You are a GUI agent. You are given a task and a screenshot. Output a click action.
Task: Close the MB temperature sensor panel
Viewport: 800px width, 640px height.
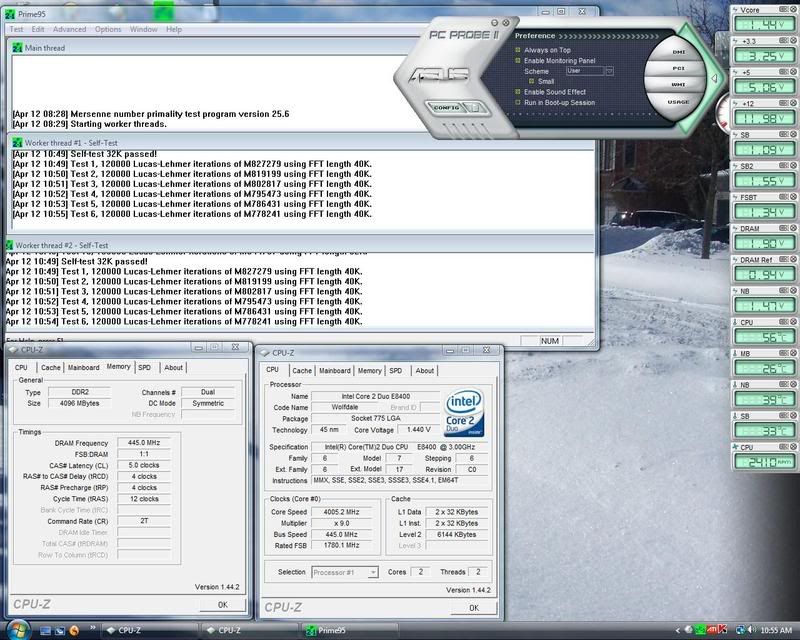(793, 353)
